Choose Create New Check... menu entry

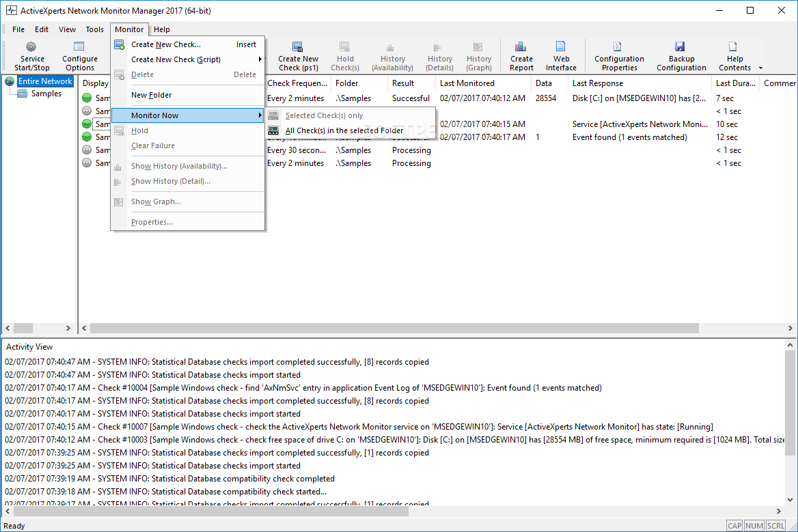pyautogui.click(x=188, y=45)
